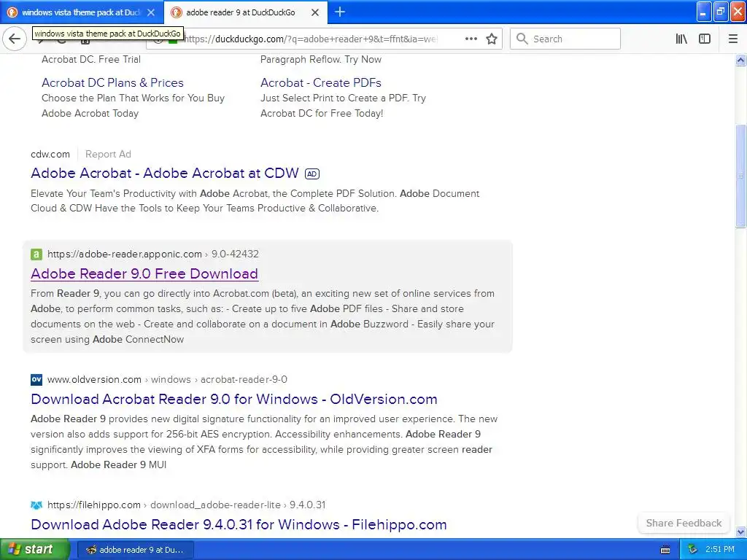This screenshot has width=747, height=560.
Task: Click scrollbar up arrow
Action: click(740, 60)
